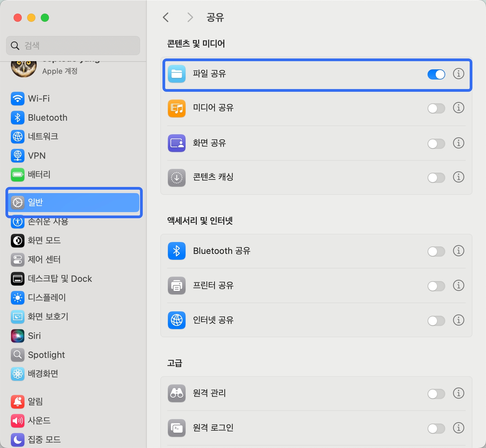Turn on the 인터넷 공유 switch

[436, 321]
